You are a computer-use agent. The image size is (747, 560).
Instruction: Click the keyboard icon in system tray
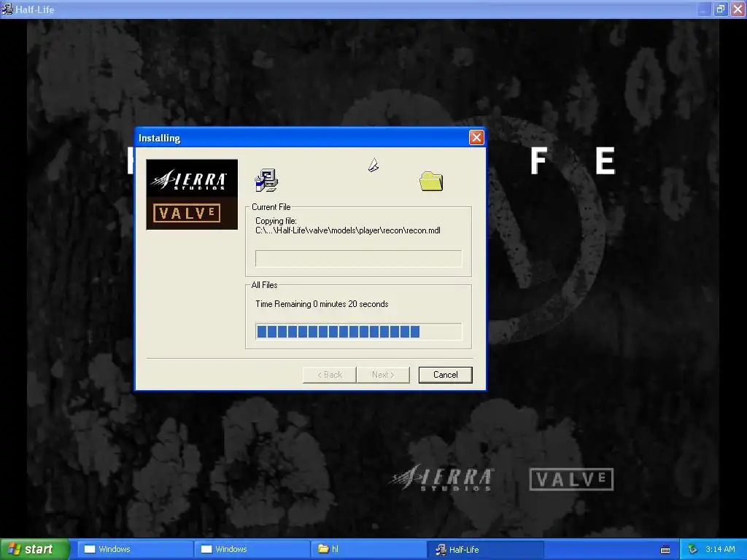point(665,550)
